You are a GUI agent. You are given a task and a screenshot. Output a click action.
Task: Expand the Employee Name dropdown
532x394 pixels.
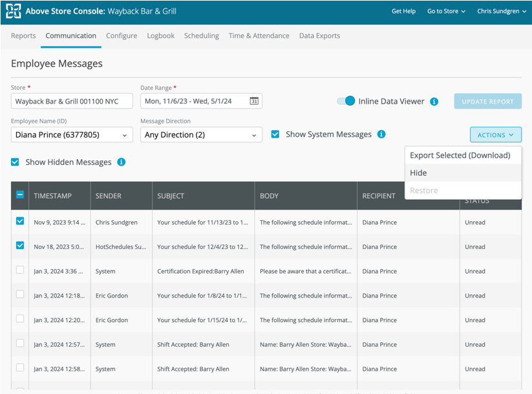(x=72, y=135)
